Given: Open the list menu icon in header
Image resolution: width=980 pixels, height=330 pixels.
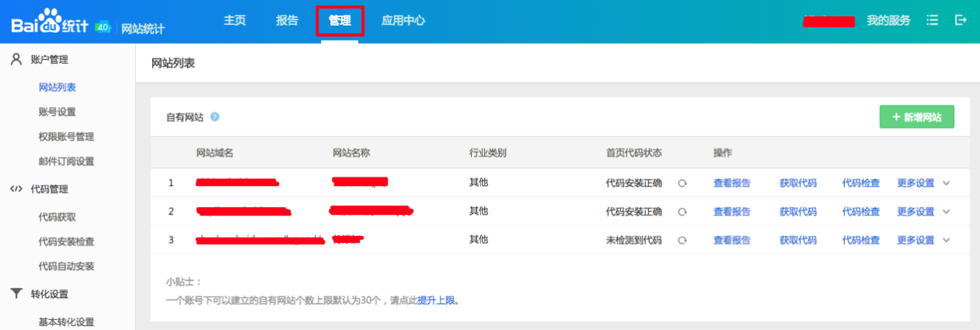Looking at the screenshot, I should [933, 21].
